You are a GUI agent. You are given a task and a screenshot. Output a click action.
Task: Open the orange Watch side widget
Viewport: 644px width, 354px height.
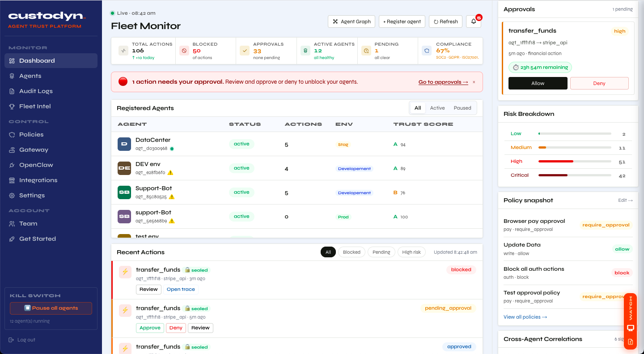pos(631,321)
